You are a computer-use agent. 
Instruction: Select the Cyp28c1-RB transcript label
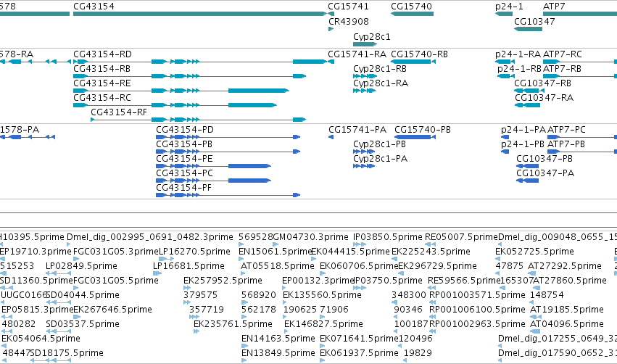380,68
